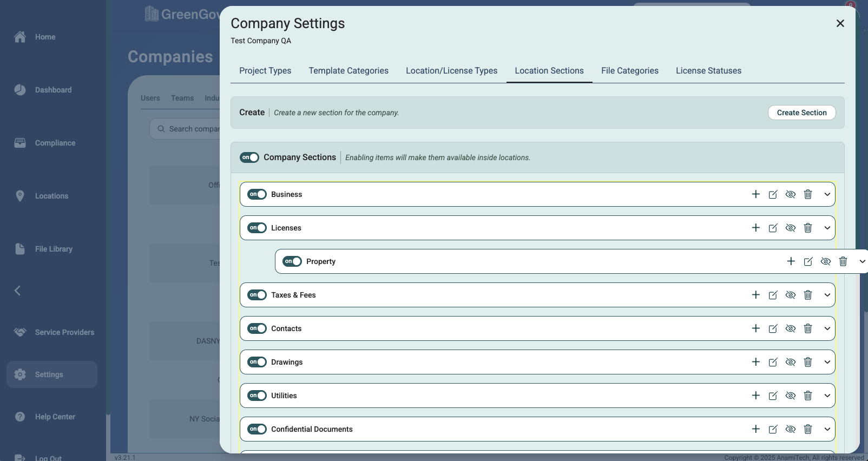868x461 pixels.
Task: Go to Help Center in sidebar
Action: pyautogui.click(x=55, y=417)
